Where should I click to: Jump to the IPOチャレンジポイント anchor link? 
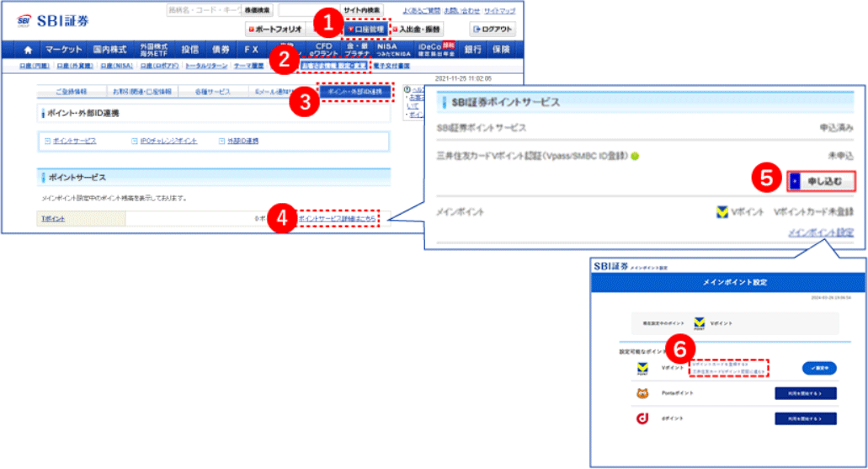point(168,141)
